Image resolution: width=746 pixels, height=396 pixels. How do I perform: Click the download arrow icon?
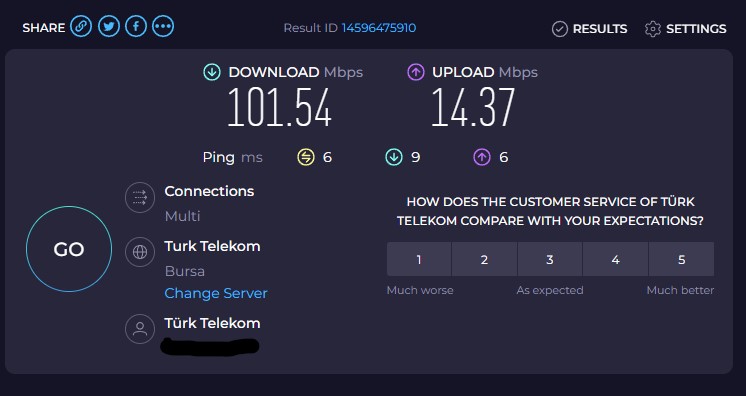coord(212,72)
